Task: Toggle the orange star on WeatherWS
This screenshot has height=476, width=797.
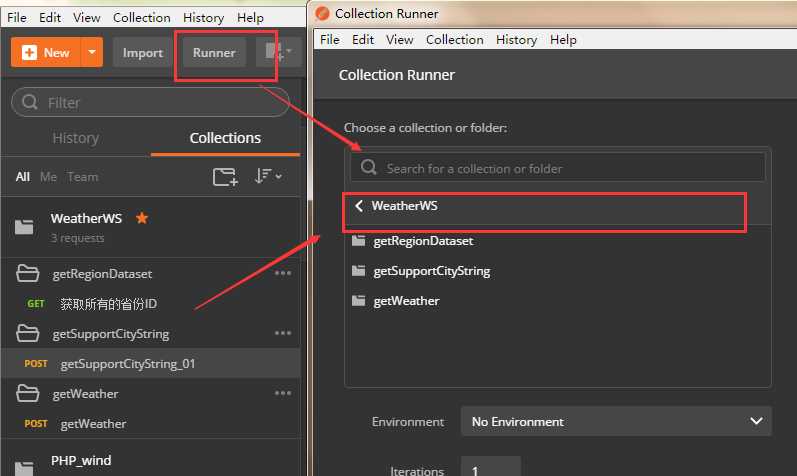Action: [x=142, y=218]
